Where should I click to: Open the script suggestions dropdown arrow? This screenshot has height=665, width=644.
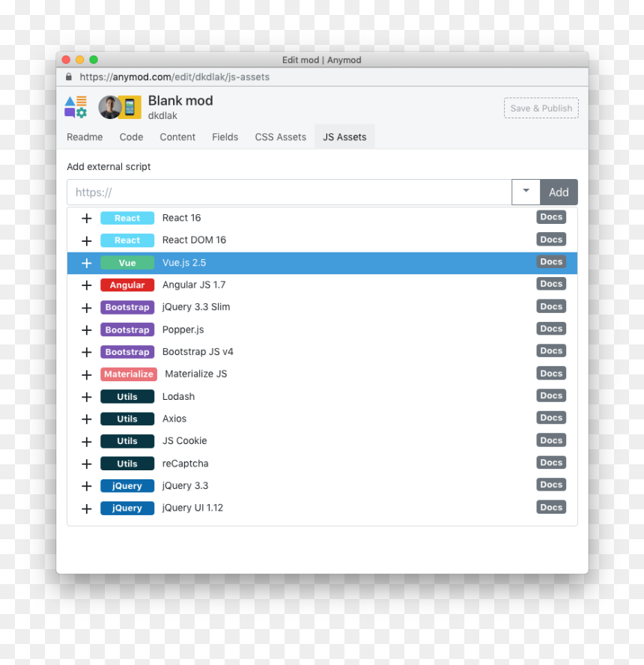click(526, 192)
